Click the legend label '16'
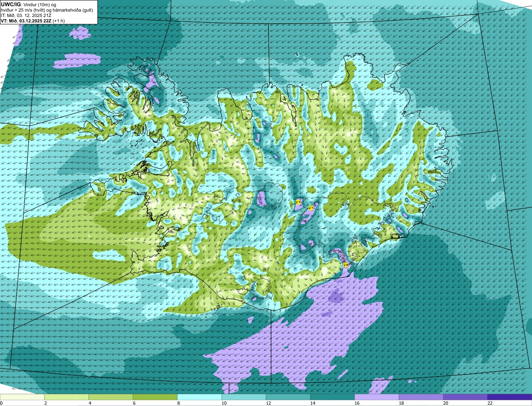The image size is (532, 406). (x=357, y=403)
